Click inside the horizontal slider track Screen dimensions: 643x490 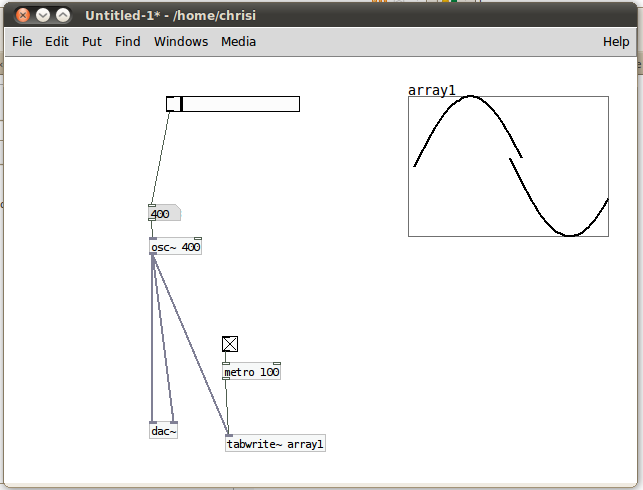pyautogui.click(x=233, y=104)
